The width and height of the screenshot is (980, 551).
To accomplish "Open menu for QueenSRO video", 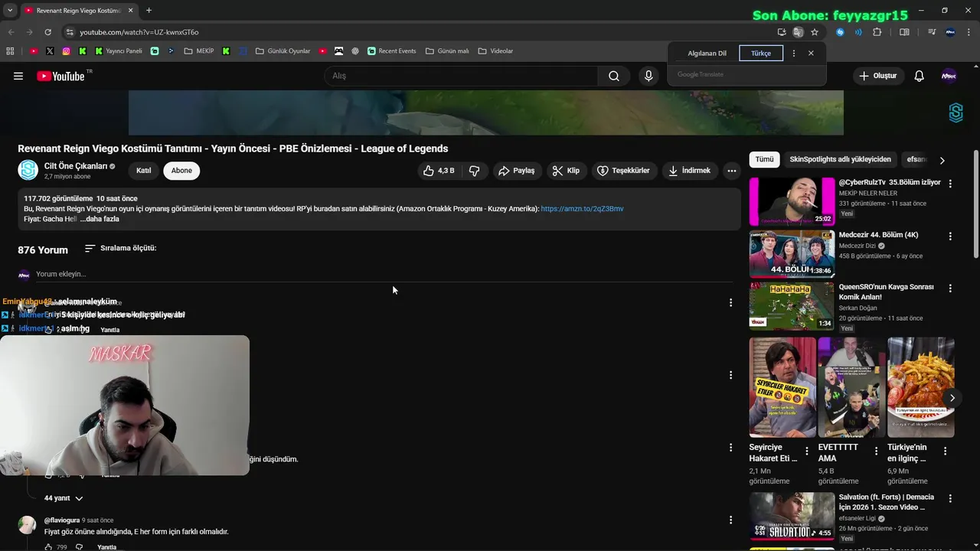I will point(950,289).
